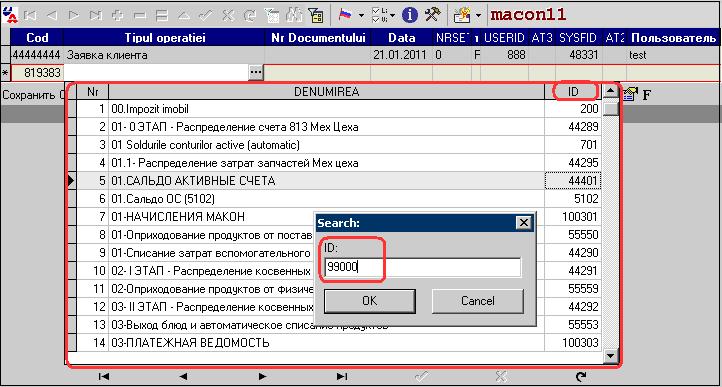
Task: Click OK in Search dialog
Action: tap(370, 301)
